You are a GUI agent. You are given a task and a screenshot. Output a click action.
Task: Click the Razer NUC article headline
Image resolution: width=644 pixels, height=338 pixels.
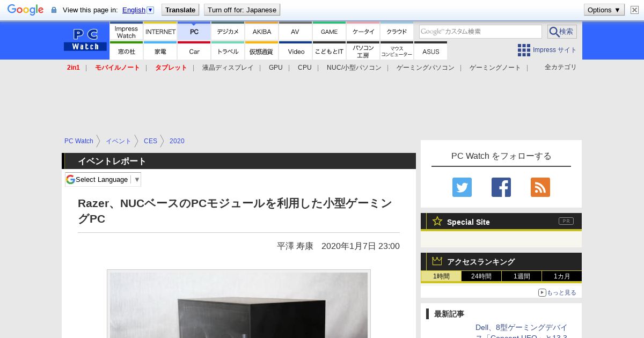235,211
